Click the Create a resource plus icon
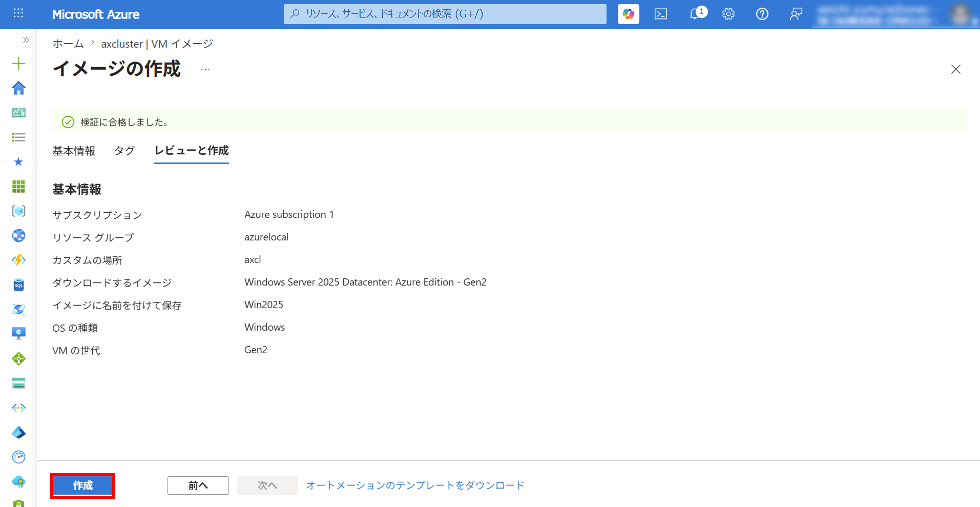Screen dimensions: 980x507 point(18,64)
